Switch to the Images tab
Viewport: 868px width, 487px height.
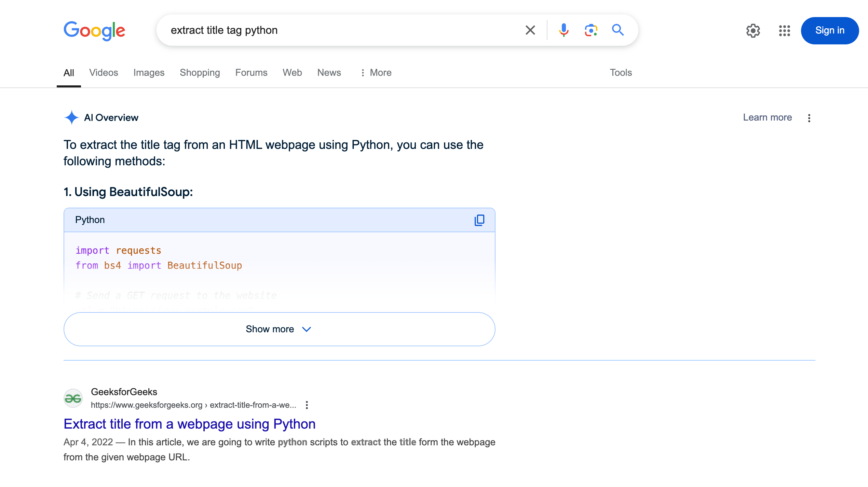click(149, 72)
